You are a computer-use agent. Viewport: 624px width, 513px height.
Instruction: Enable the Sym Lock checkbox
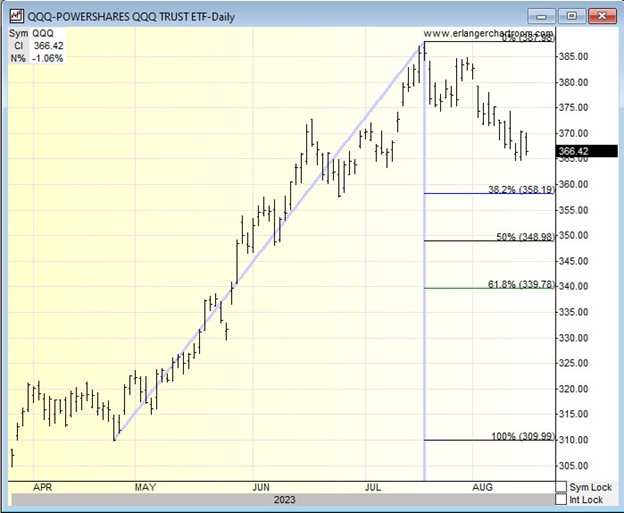pos(561,487)
